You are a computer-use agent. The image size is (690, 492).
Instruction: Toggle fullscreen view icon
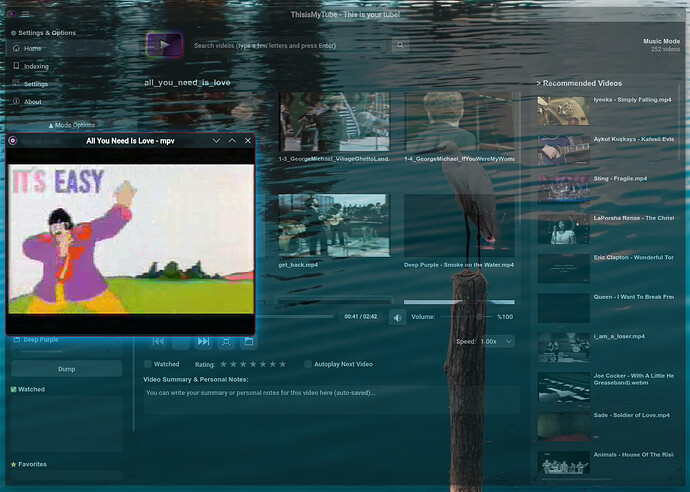pos(226,341)
